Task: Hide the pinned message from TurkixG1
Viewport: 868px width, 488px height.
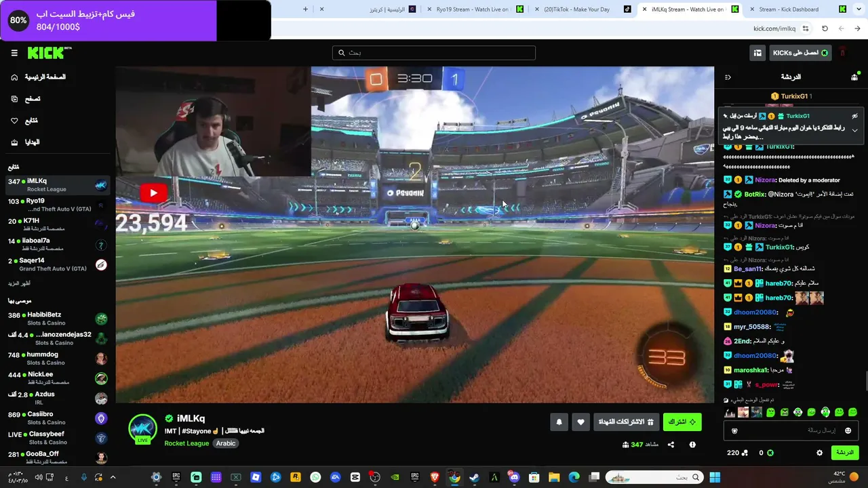Action: (x=854, y=116)
